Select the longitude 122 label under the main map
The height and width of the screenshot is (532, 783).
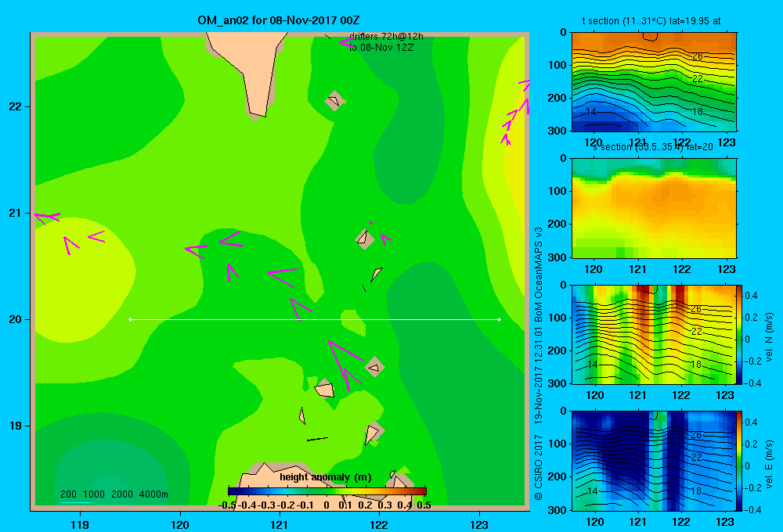[x=379, y=524]
